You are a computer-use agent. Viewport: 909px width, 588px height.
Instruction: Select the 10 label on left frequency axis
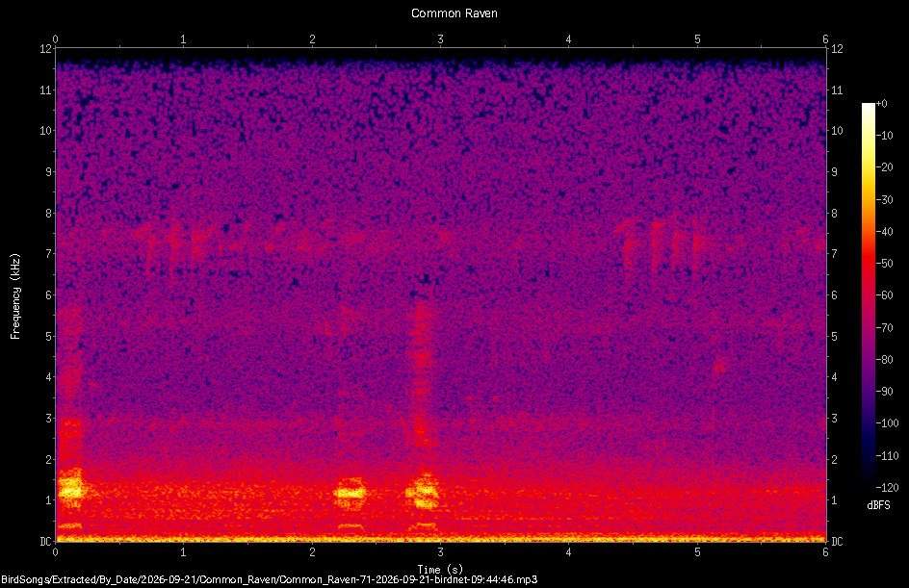[45, 131]
